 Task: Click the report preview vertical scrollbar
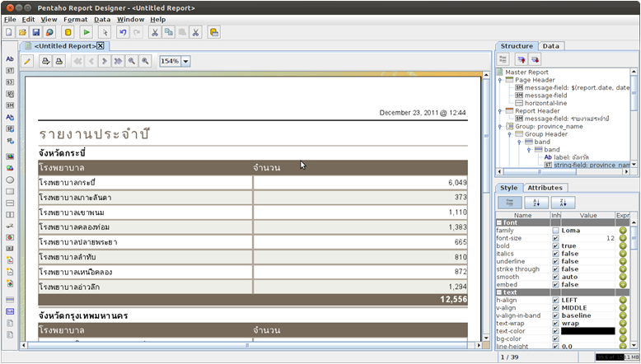click(x=486, y=207)
